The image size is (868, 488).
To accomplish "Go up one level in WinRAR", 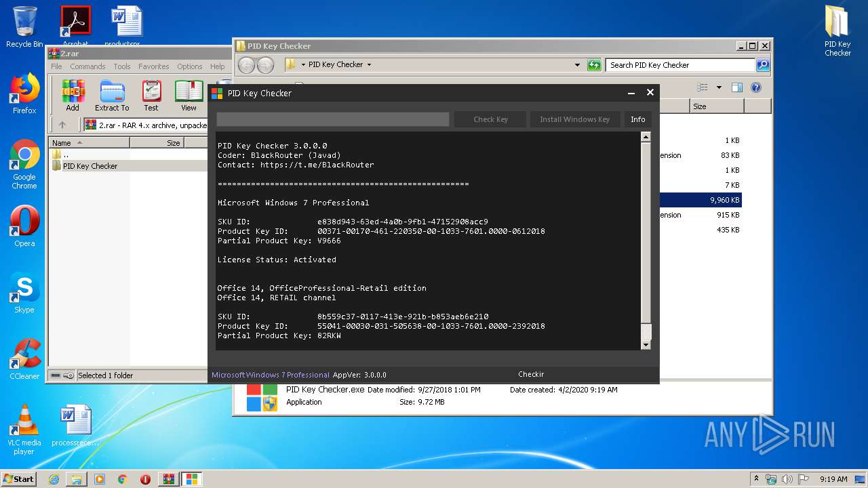I will coord(62,125).
